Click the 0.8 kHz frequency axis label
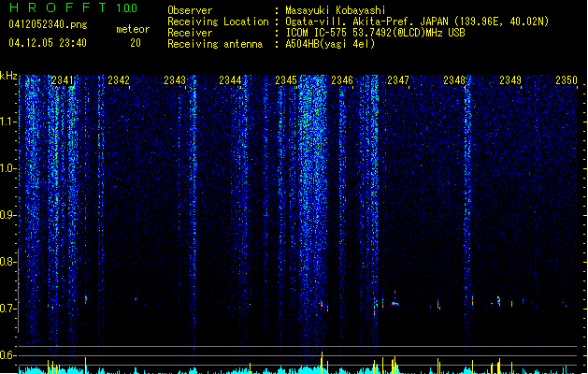This screenshot has height=374, width=588. 7,262
